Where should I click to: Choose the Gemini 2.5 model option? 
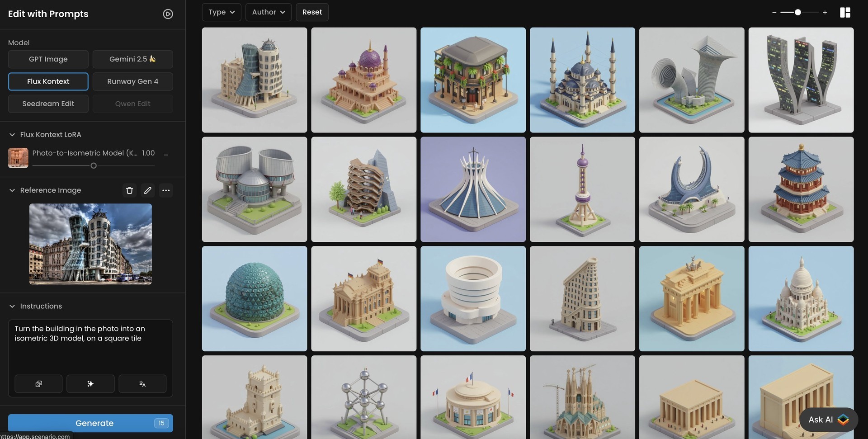point(132,59)
